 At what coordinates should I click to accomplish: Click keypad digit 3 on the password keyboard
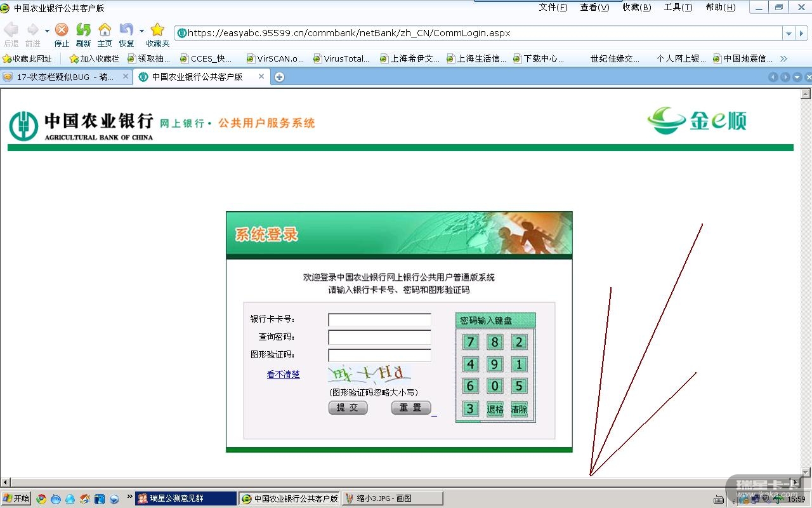(x=470, y=409)
